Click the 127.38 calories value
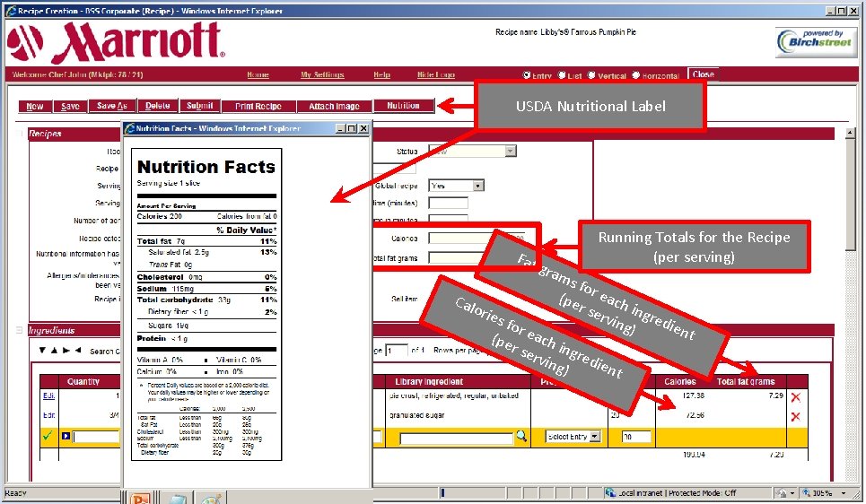Screen dimensions: 866x504 pyautogui.click(x=693, y=395)
